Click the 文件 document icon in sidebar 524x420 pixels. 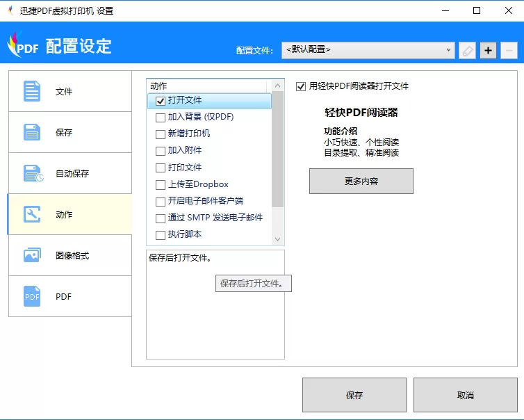[32, 91]
